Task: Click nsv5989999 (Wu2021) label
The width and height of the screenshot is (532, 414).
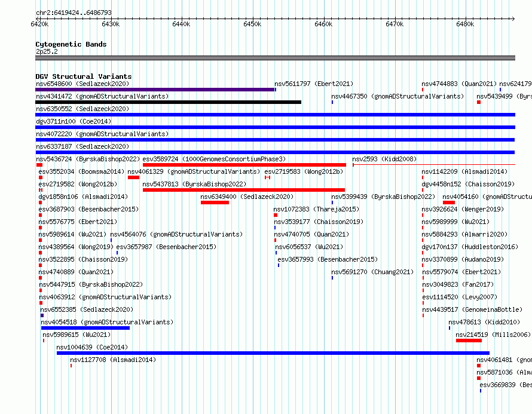Action: pos(455,222)
